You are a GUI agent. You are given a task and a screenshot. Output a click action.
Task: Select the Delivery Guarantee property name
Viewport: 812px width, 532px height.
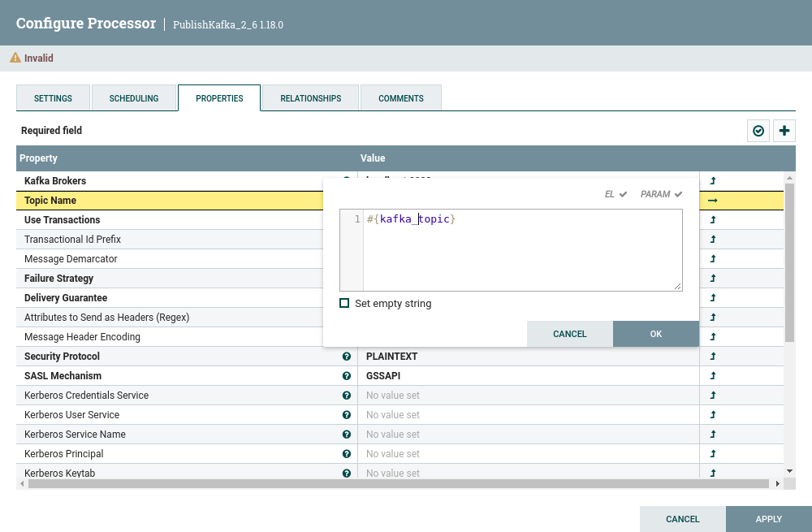click(x=66, y=298)
